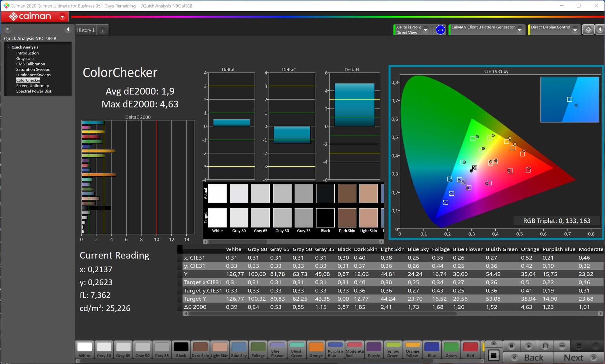Click the single-read bracket icon
This screenshot has width=605, height=364.
pyautogui.click(x=545, y=346)
